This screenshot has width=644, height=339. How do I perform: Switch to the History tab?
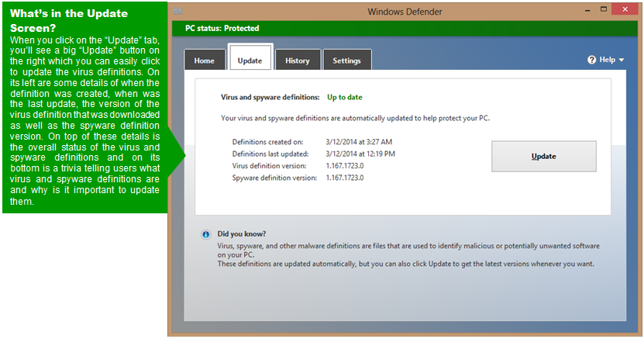[x=298, y=61]
